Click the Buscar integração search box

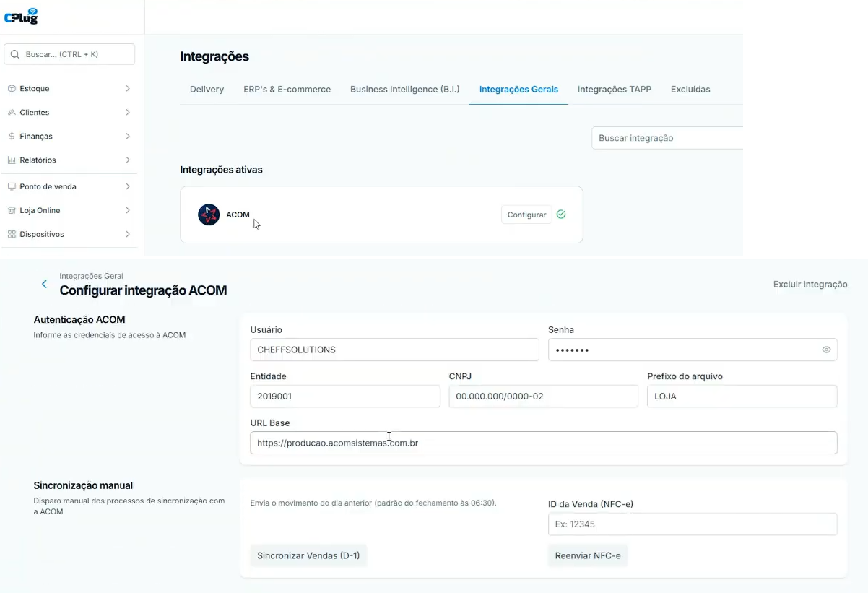tap(667, 138)
